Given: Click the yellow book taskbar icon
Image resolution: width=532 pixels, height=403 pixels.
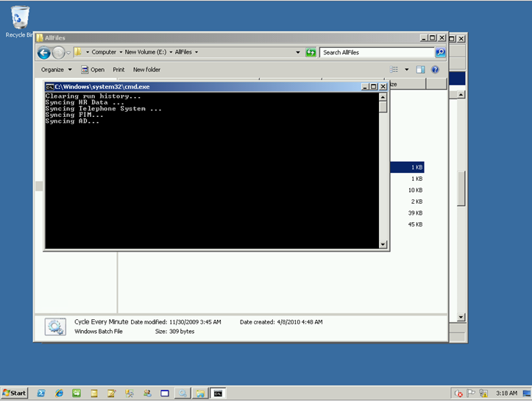Looking at the screenshot, I should click(x=94, y=393).
